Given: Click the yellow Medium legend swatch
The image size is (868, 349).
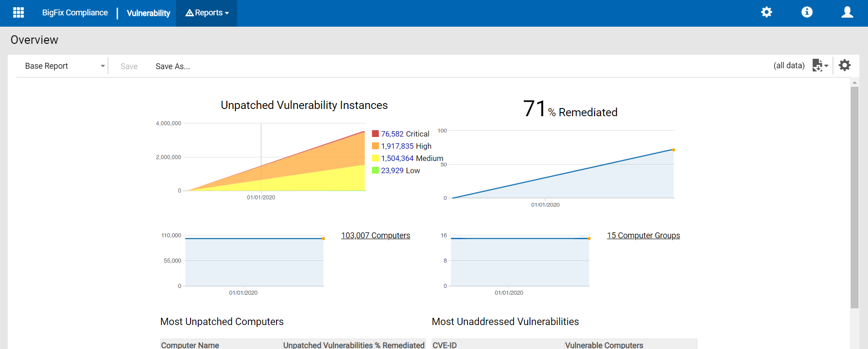Looking at the screenshot, I should tap(375, 158).
